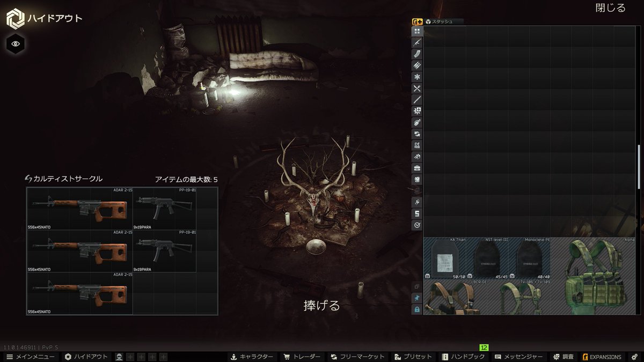This screenshot has height=362, width=644.
Task: Open 調査 survey button
Action: 563,357
